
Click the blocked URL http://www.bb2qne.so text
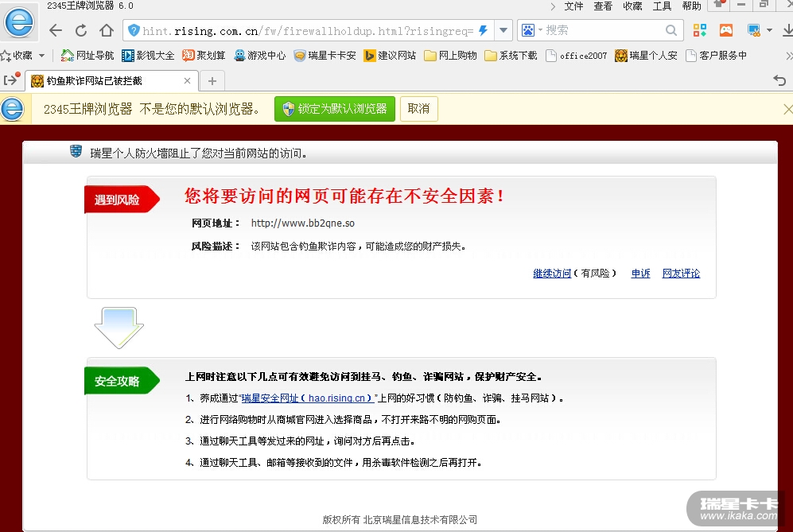coord(302,223)
